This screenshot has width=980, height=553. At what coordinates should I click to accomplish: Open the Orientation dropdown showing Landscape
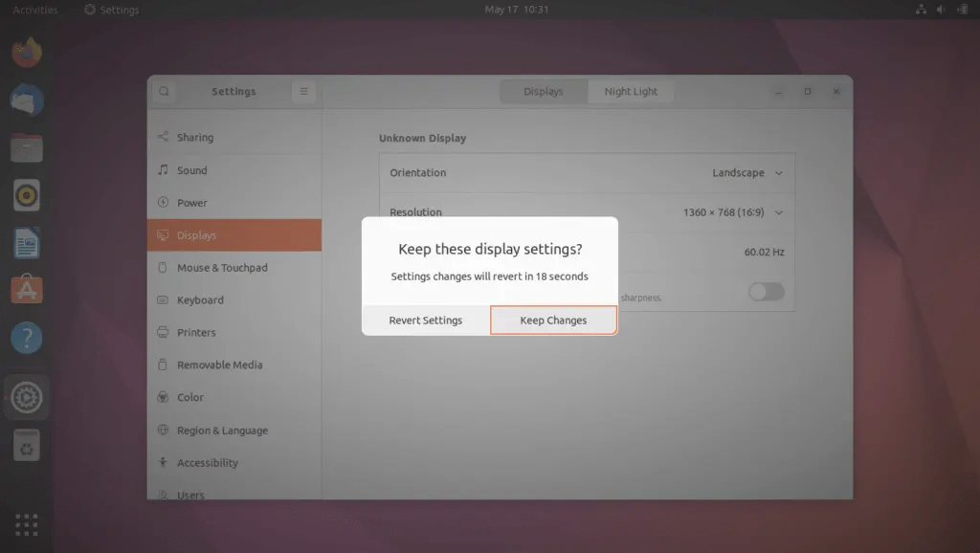coord(749,173)
